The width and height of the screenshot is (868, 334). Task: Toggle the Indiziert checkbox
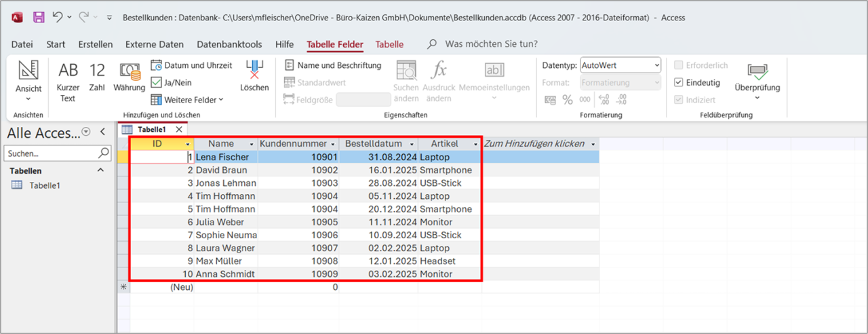coord(679,100)
